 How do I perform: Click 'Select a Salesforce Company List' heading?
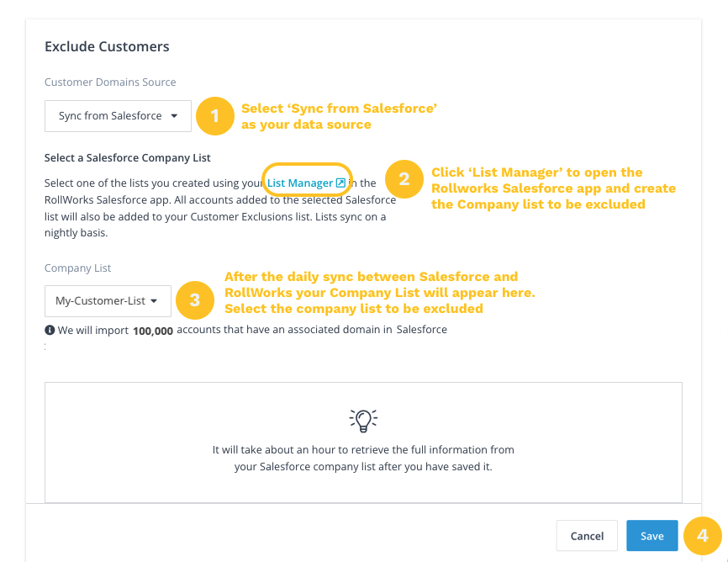(x=127, y=157)
